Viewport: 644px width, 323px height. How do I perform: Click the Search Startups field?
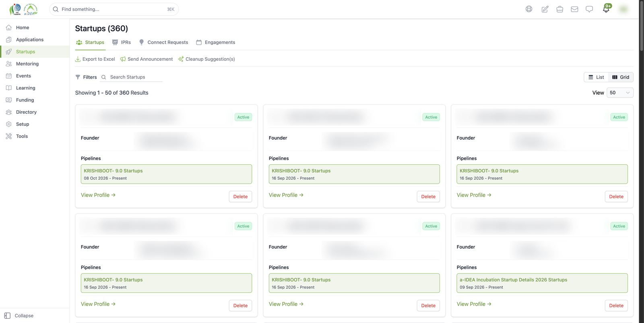pos(132,77)
